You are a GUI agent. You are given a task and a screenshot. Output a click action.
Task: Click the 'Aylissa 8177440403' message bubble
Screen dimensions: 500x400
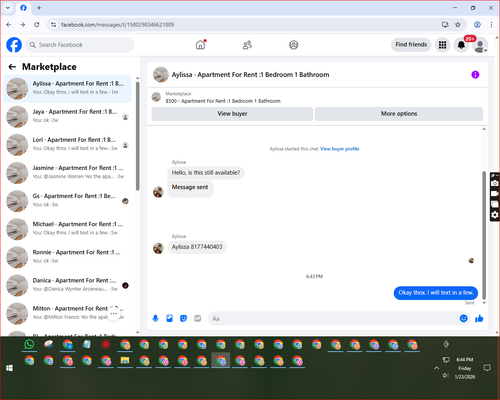[197, 247]
